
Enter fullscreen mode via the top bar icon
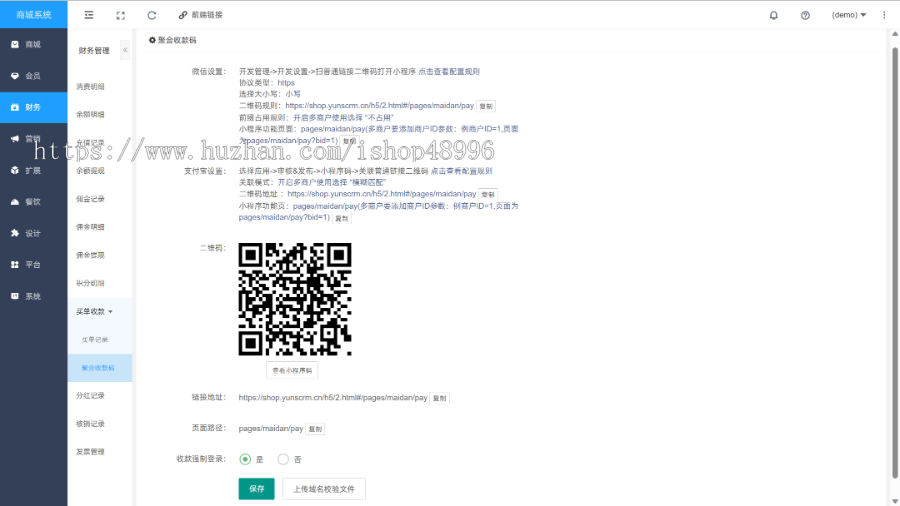(x=121, y=15)
